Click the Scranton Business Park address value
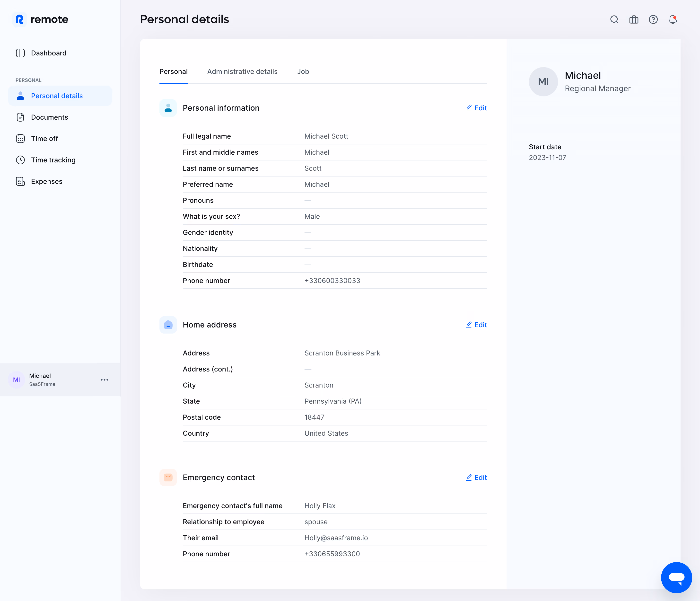This screenshot has width=700, height=601. [342, 353]
